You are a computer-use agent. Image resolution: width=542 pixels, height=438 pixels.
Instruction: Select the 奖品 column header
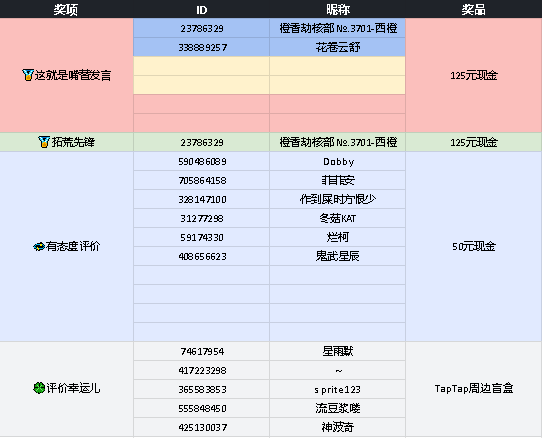point(474,9)
